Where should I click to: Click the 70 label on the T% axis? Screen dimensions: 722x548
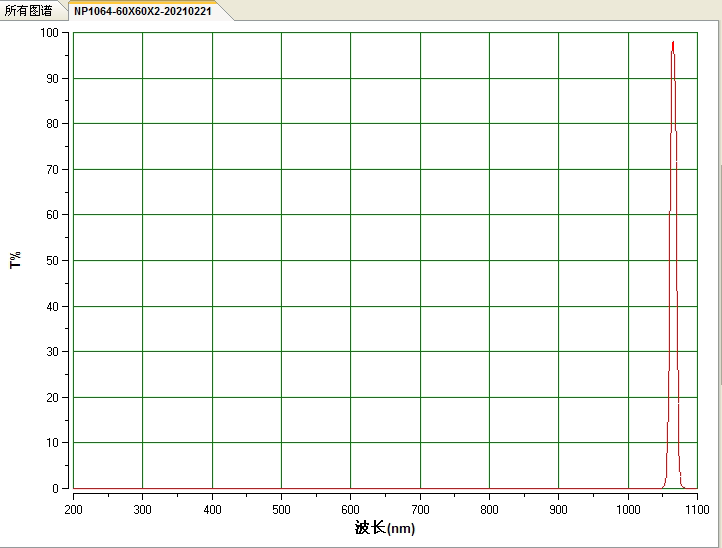(52, 169)
